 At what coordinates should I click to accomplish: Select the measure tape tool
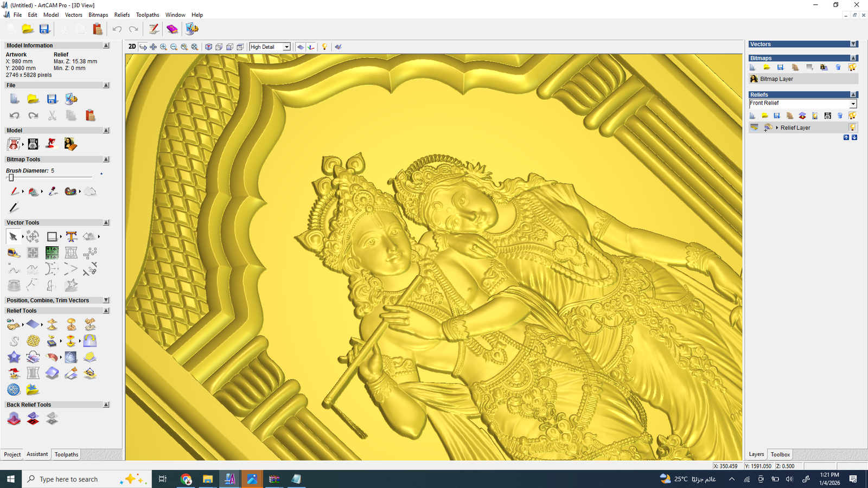[14, 253]
